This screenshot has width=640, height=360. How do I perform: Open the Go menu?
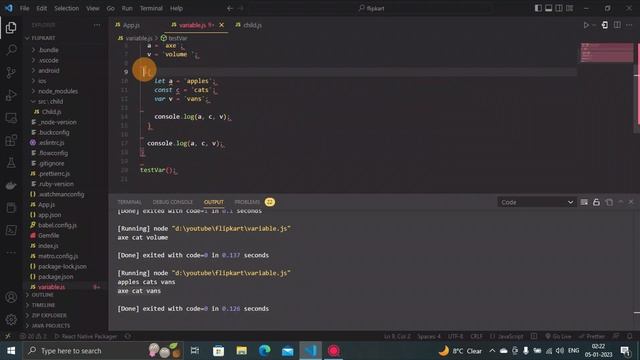[110, 8]
